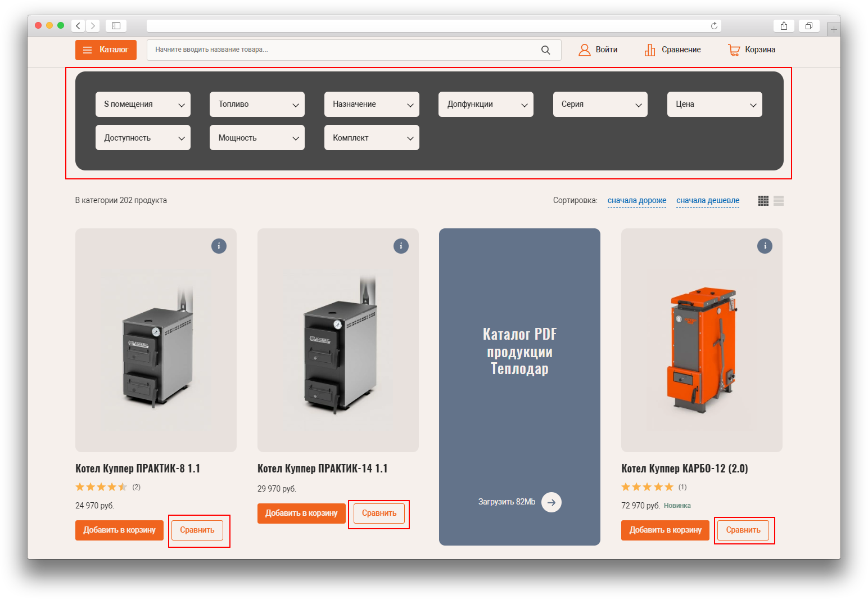Open ПРАКТИК-14 1.1 product image

click(338, 340)
